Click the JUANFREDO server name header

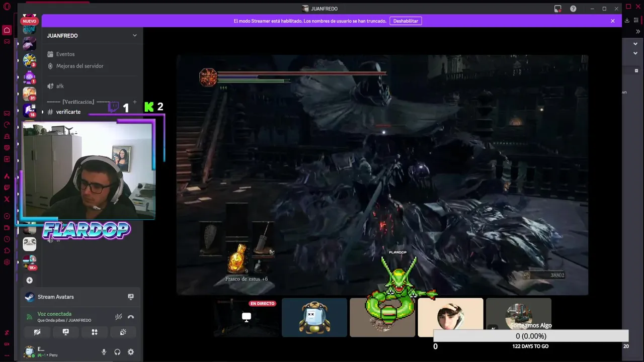point(62,36)
